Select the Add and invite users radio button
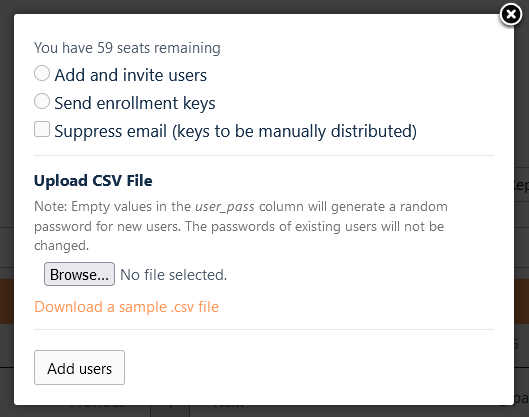Image resolution: width=529 pixels, height=417 pixels. pyautogui.click(x=42, y=73)
